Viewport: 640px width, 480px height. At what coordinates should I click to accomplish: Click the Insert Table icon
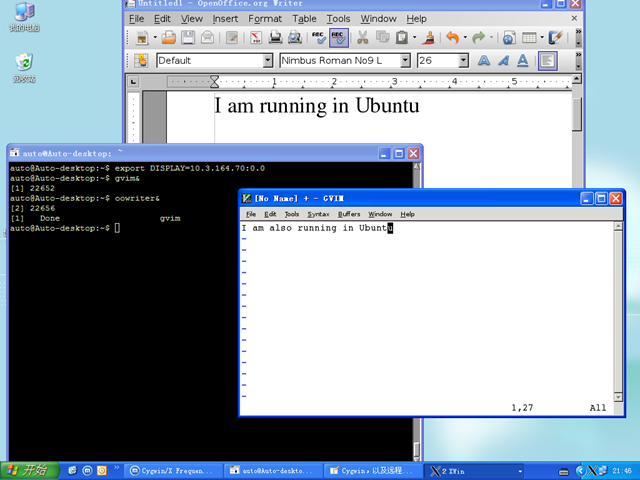529,38
